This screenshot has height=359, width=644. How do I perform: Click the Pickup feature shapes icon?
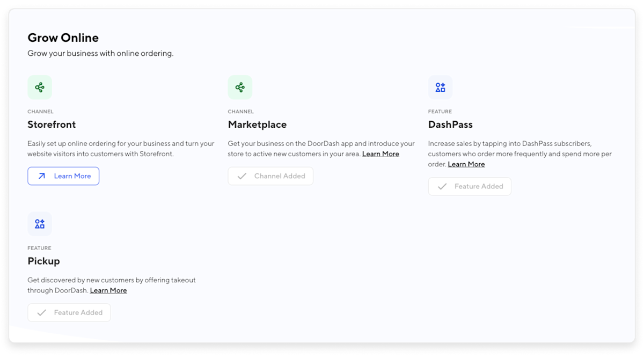tap(40, 224)
